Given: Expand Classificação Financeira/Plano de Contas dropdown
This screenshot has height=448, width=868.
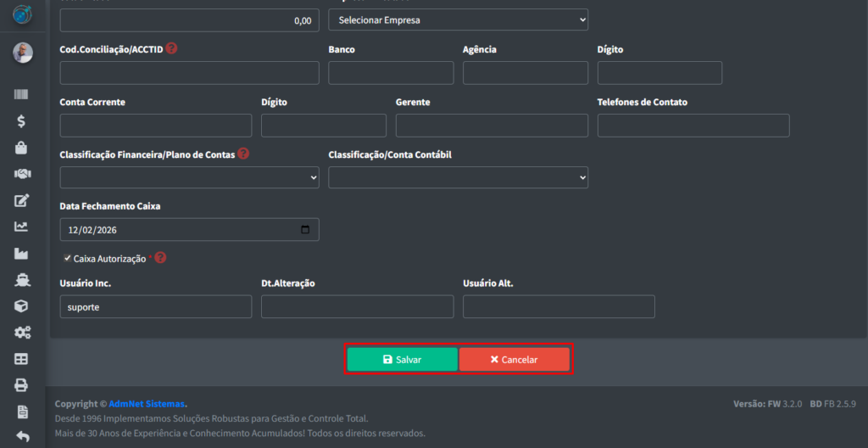Looking at the screenshot, I should coord(189,177).
